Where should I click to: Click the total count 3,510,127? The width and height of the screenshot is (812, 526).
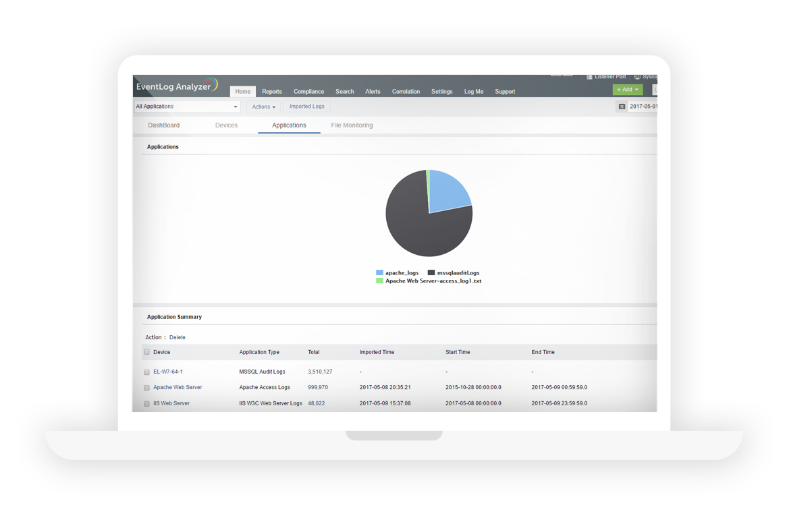pos(320,372)
